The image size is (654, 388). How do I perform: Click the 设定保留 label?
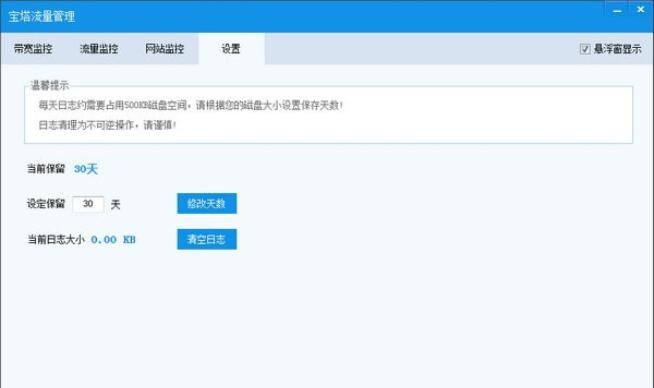point(46,204)
